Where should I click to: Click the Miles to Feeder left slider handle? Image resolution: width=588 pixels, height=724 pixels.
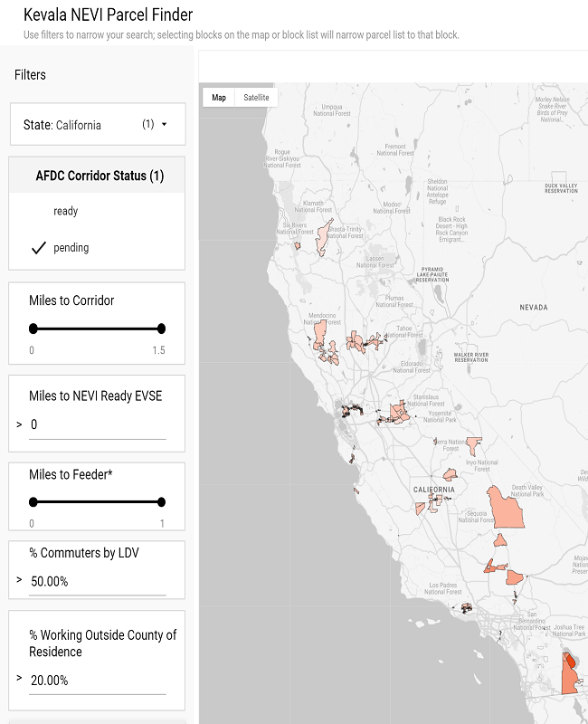click(33, 502)
